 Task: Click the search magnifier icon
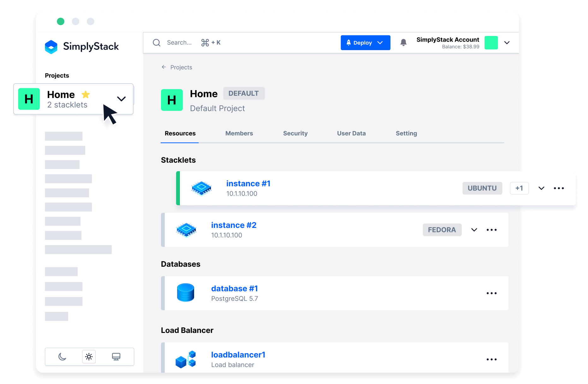157,43
